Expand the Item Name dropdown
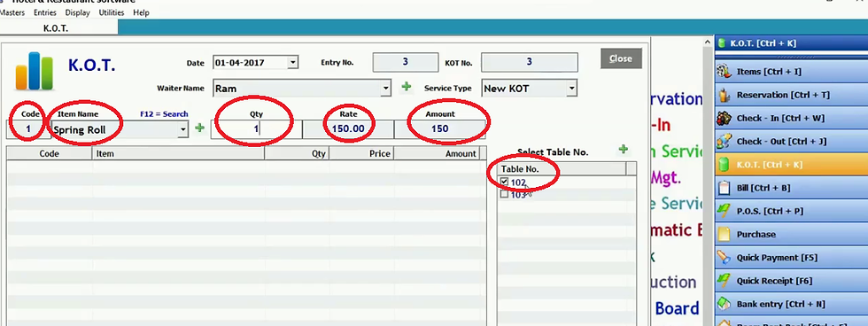Screen dimensions: 868x326 pos(183,130)
